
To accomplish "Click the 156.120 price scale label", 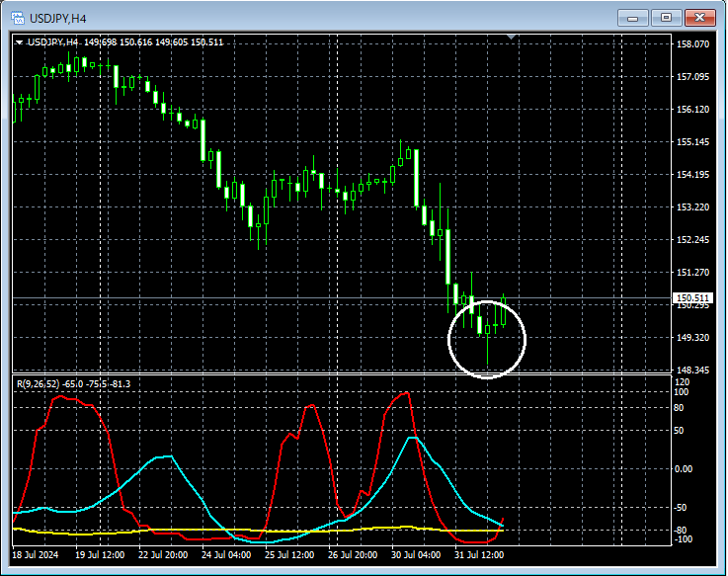I will click(x=692, y=109).
